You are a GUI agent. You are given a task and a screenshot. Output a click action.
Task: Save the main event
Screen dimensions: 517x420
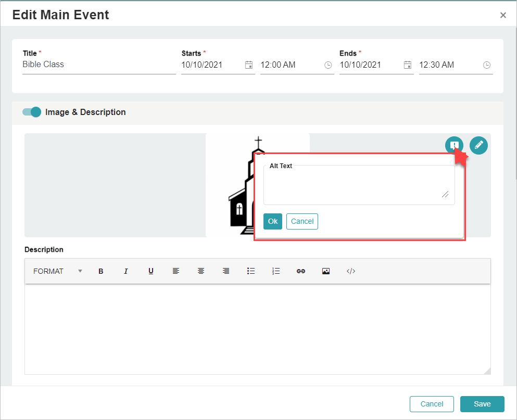point(482,404)
